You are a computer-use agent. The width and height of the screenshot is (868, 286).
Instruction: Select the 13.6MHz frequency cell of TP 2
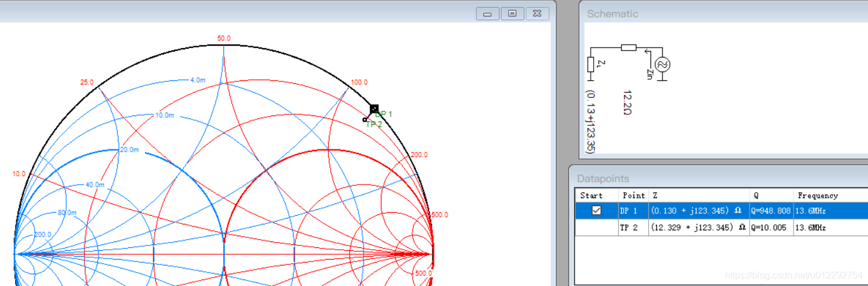(830, 227)
